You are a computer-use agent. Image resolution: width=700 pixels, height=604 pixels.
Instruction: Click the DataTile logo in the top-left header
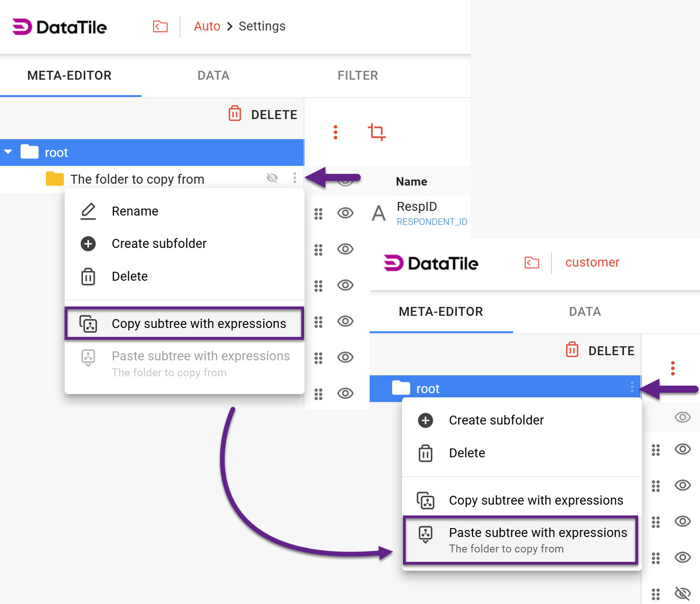point(60,27)
